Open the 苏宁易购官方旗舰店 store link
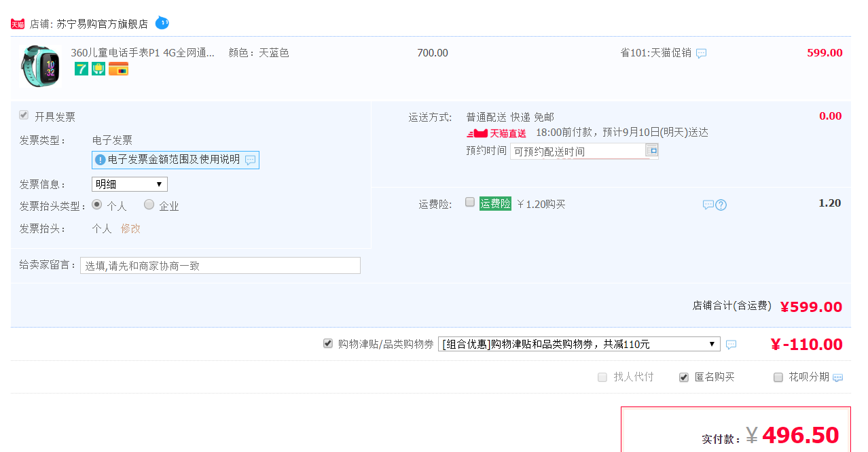Image resolution: width=868 pixels, height=452 pixels. coord(102,24)
